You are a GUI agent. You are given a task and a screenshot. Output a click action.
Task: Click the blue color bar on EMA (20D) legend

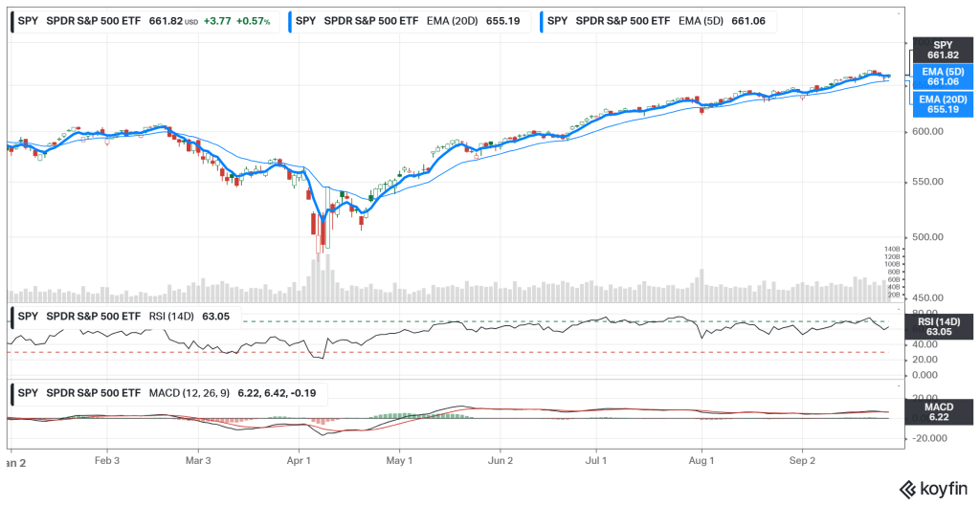pos(293,21)
